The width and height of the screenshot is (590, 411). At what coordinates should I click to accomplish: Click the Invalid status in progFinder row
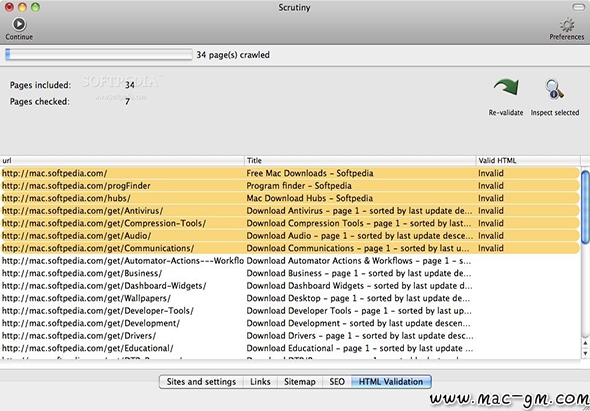pyautogui.click(x=491, y=186)
